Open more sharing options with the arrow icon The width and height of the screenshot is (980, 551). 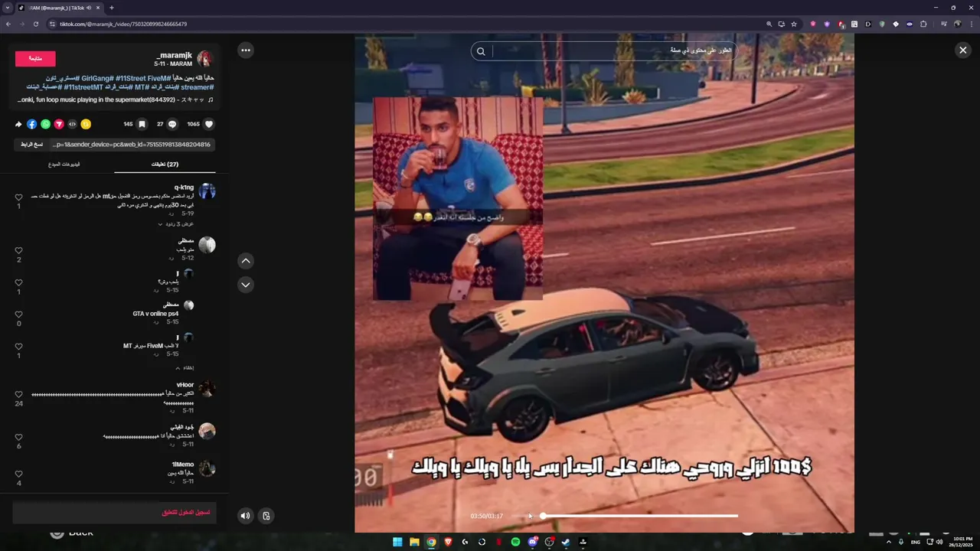(18, 124)
